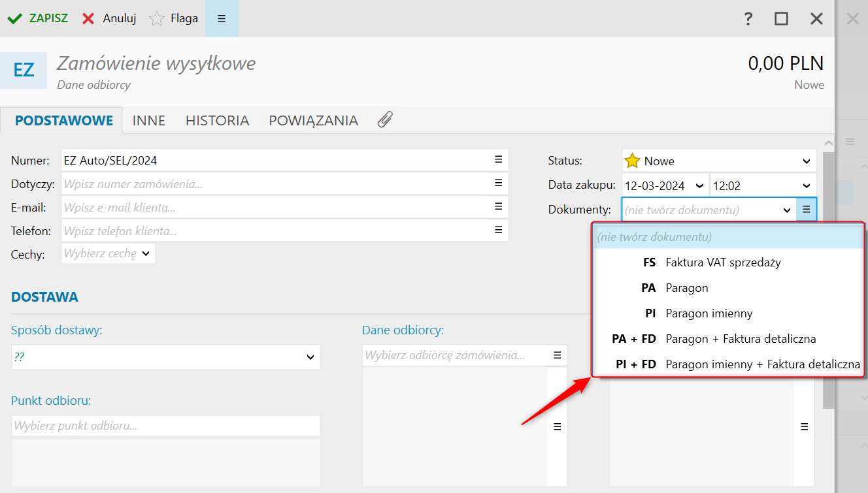
Task: Open the menu icon next to Dokumenty dropdown
Action: [806, 210]
